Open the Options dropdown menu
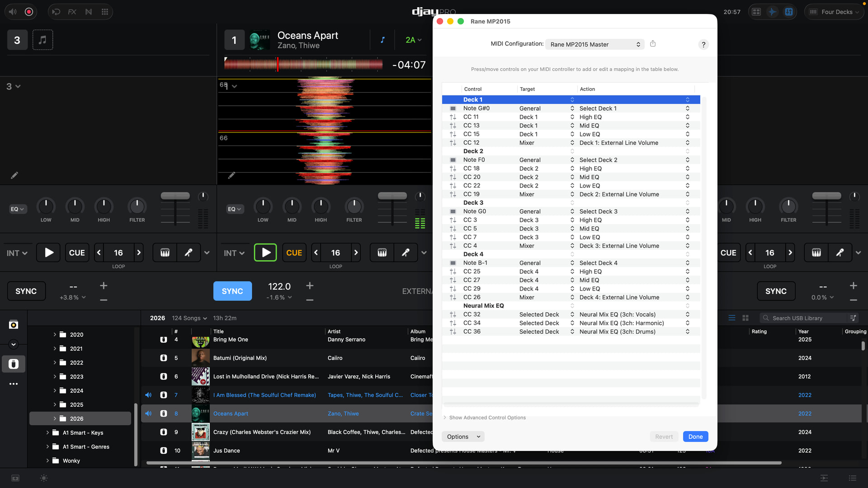The width and height of the screenshot is (868, 488). coord(463,436)
